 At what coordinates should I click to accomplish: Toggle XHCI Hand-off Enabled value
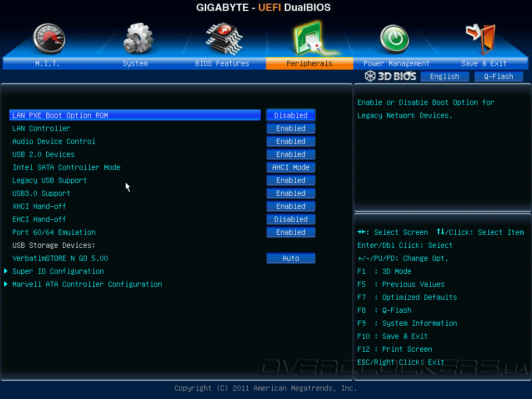[x=291, y=206]
